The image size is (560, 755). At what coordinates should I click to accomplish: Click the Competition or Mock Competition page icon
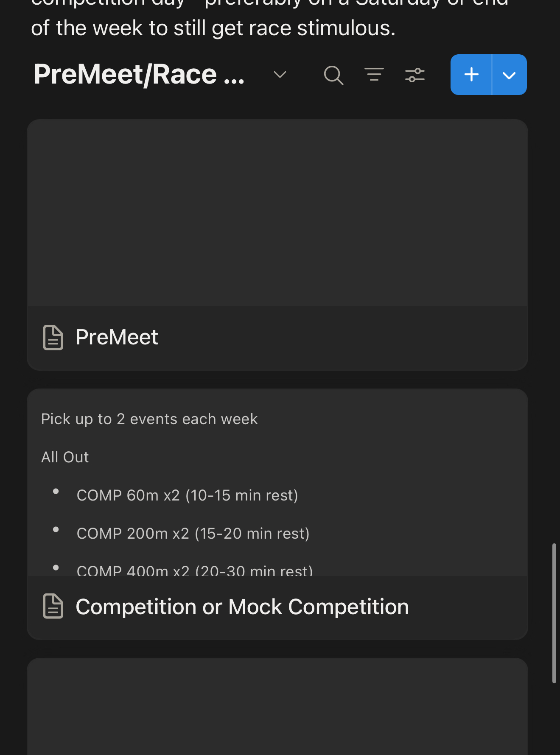(x=53, y=607)
